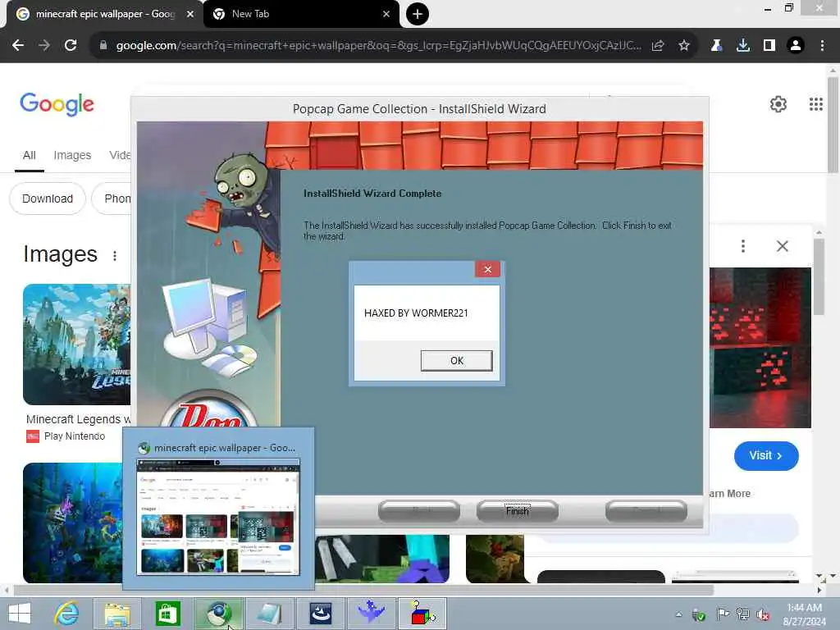Open the dark blue taskbar app icon

pos(320,614)
